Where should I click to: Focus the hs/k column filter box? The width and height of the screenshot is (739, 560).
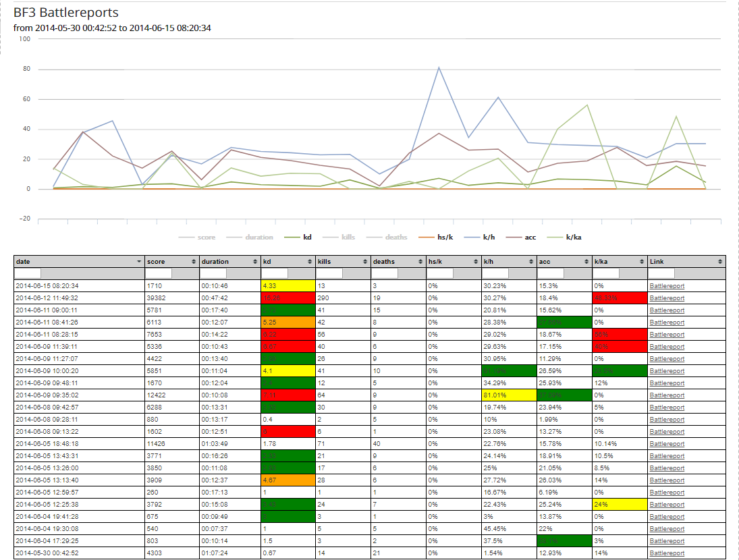click(440, 273)
